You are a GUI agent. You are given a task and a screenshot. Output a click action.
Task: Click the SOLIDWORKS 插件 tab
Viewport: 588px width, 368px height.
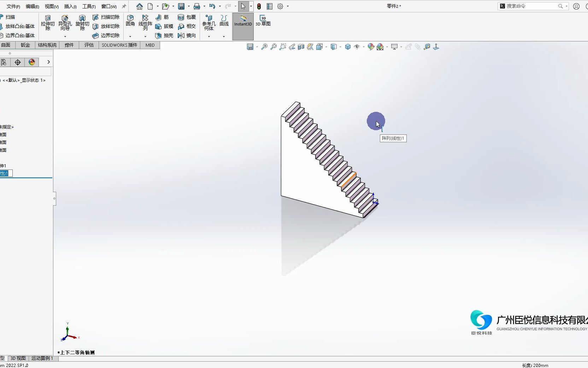[119, 45]
